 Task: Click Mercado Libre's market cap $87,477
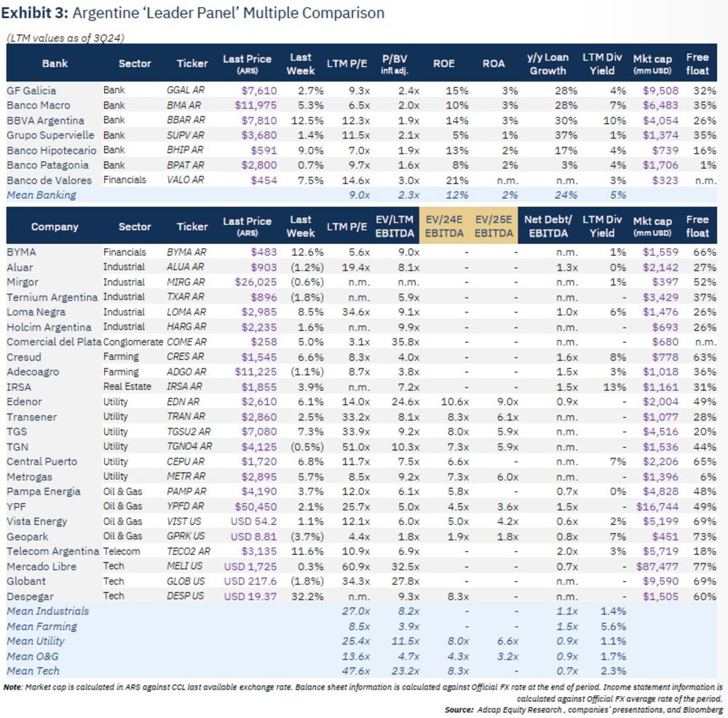coord(657,566)
